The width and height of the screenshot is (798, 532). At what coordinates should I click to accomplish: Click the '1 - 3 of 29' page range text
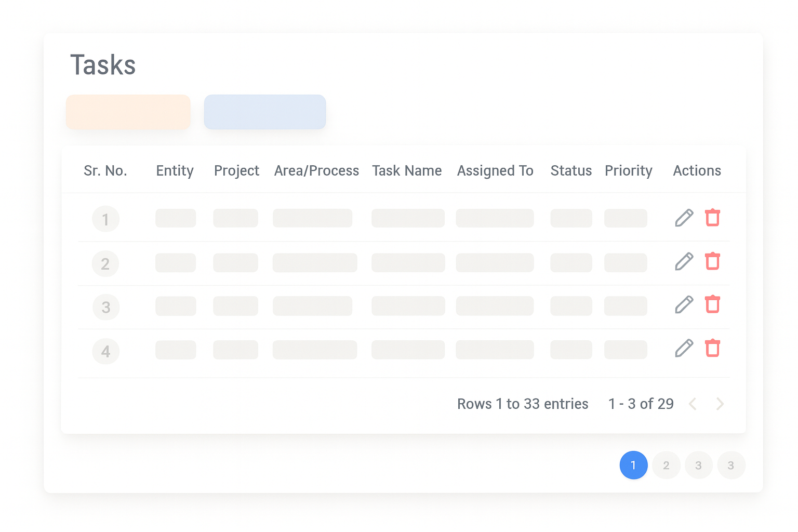click(641, 404)
